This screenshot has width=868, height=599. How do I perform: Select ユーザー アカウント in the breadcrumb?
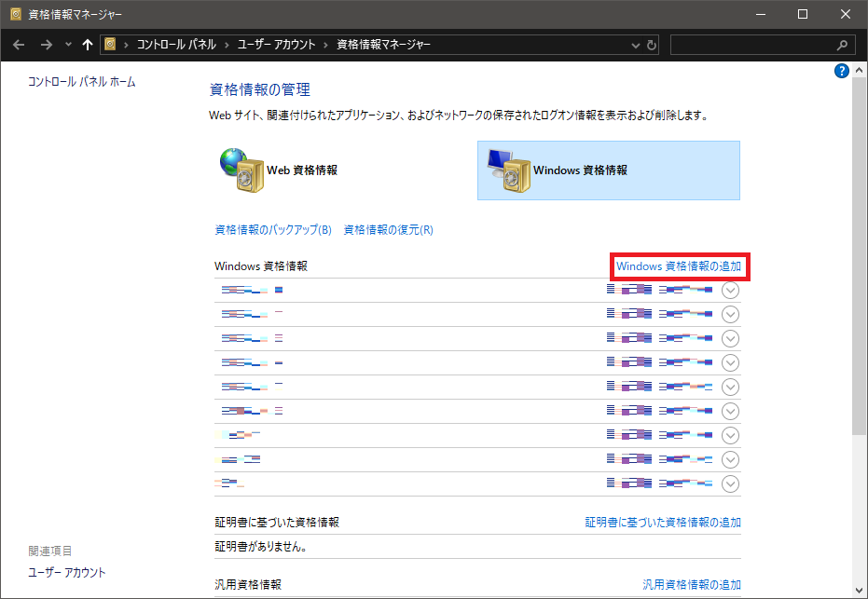coord(276,45)
